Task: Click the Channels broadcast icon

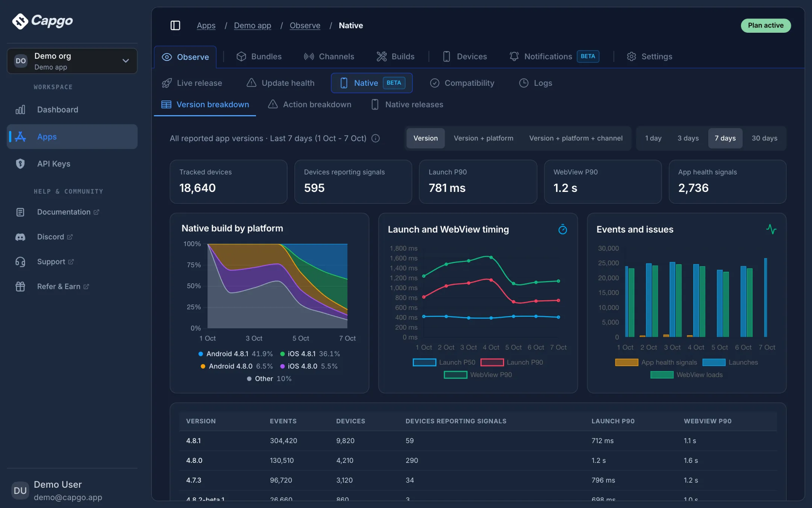Action: click(x=309, y=56)
